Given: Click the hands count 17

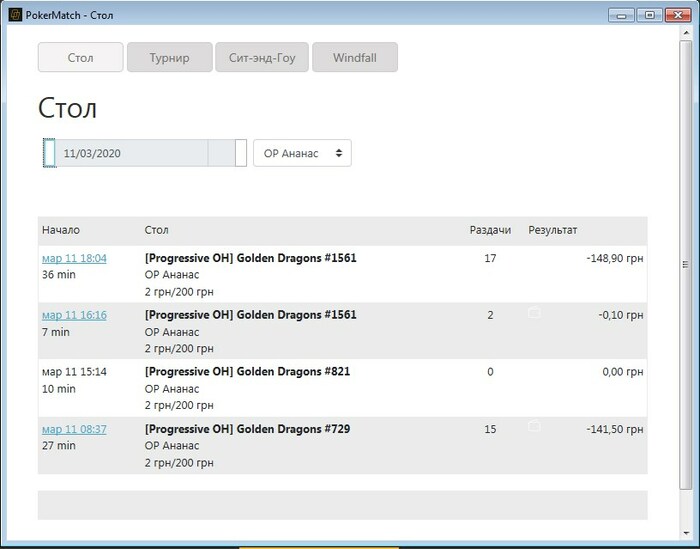Looking at the screenshot, I should click(490, 258).
